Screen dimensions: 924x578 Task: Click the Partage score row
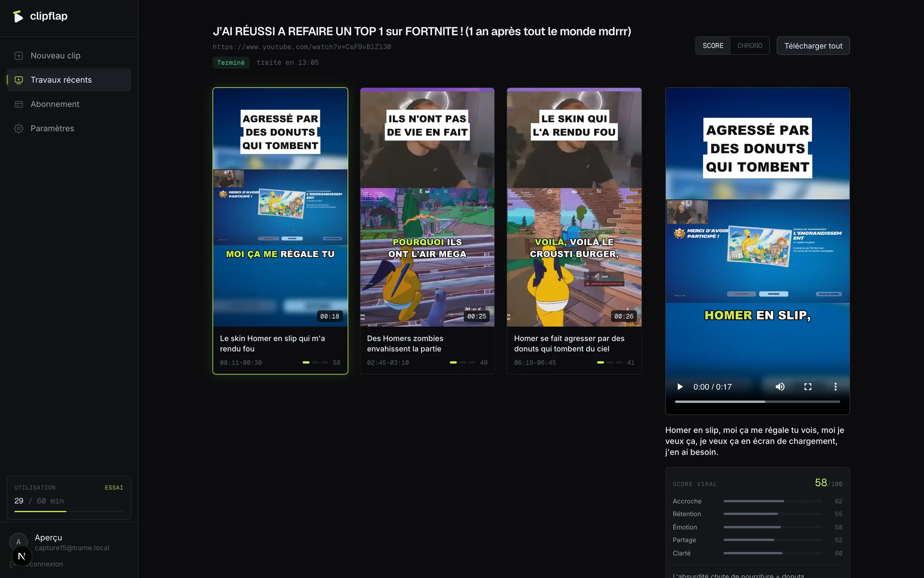coord(757,540)
